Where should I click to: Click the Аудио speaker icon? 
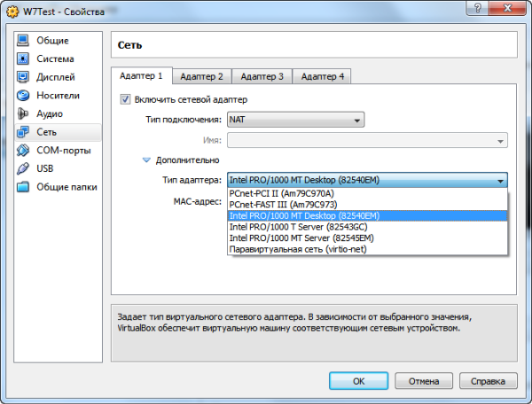23,113
